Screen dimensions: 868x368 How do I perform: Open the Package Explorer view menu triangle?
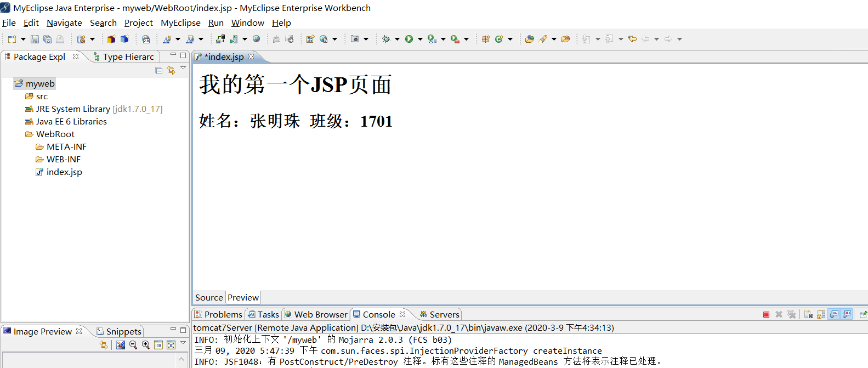[x=183, y=68]
